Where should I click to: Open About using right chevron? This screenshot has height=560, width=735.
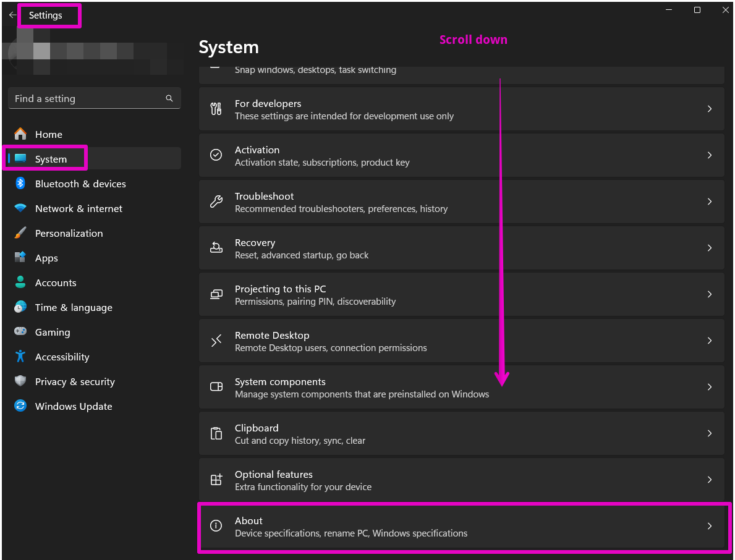pyautogui.click(x=709, y=526)
